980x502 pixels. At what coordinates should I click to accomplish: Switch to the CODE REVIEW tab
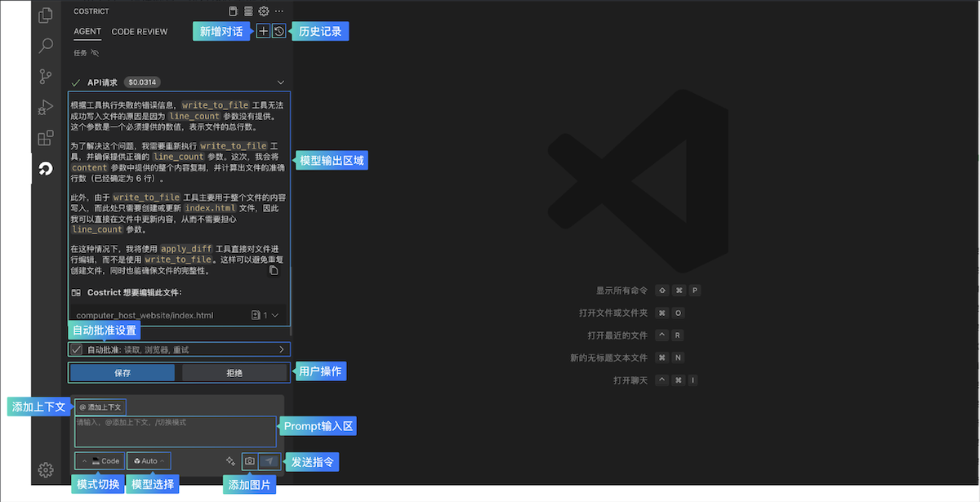point(139,31)
